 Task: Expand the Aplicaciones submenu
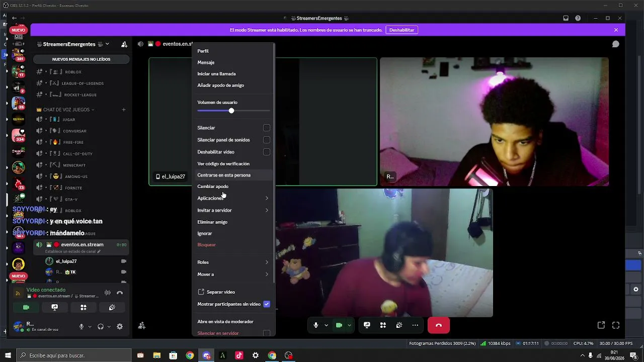click(233, 198)
